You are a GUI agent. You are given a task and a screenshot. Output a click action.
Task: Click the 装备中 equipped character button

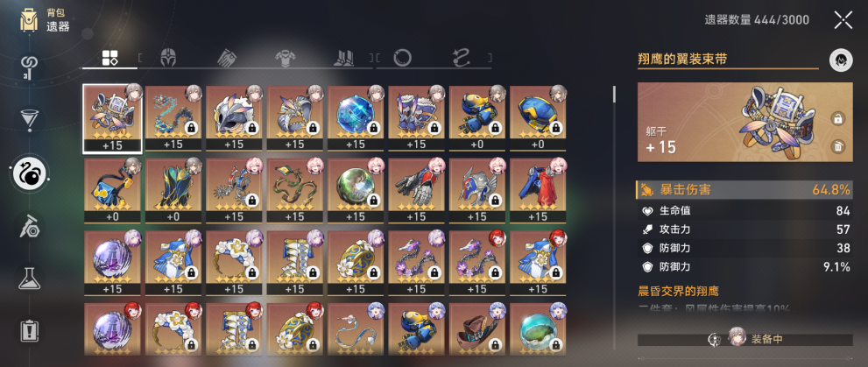pyautogui.click(x=745, y=340)
